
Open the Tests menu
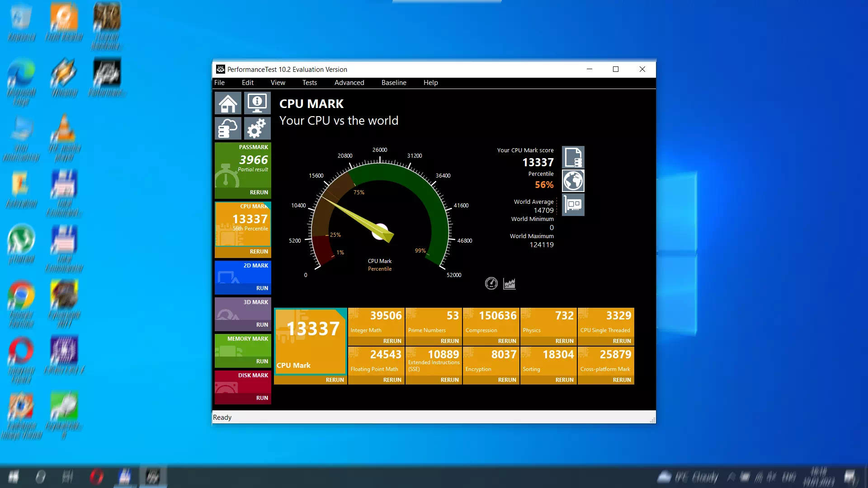(x=309, y=83)
